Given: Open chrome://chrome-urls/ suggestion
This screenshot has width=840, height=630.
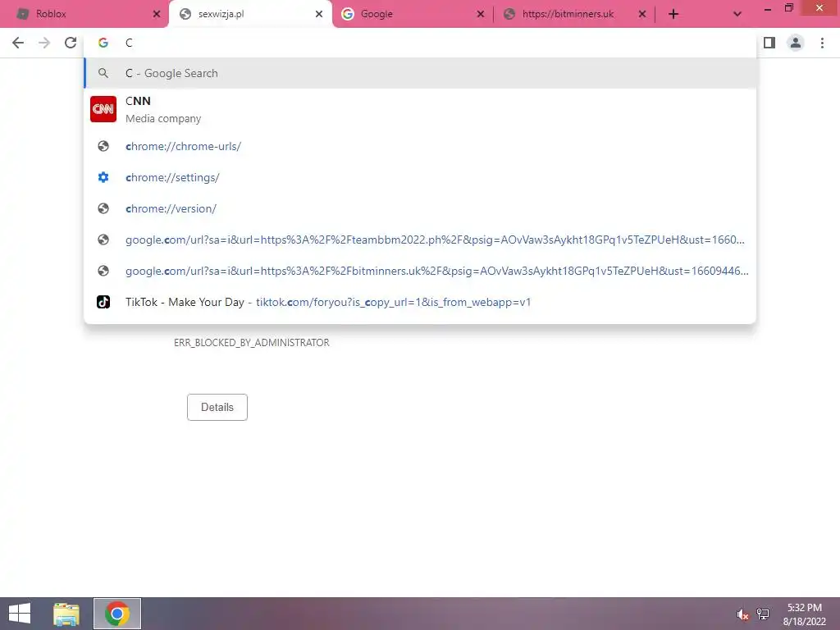Looking at the screenshot, I should 421,146.
